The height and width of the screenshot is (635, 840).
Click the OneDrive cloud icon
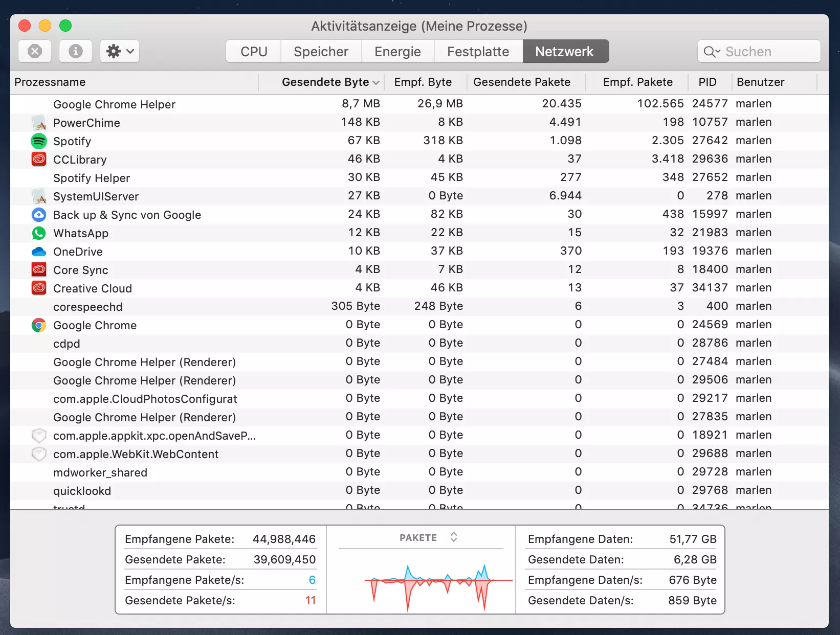39,252
